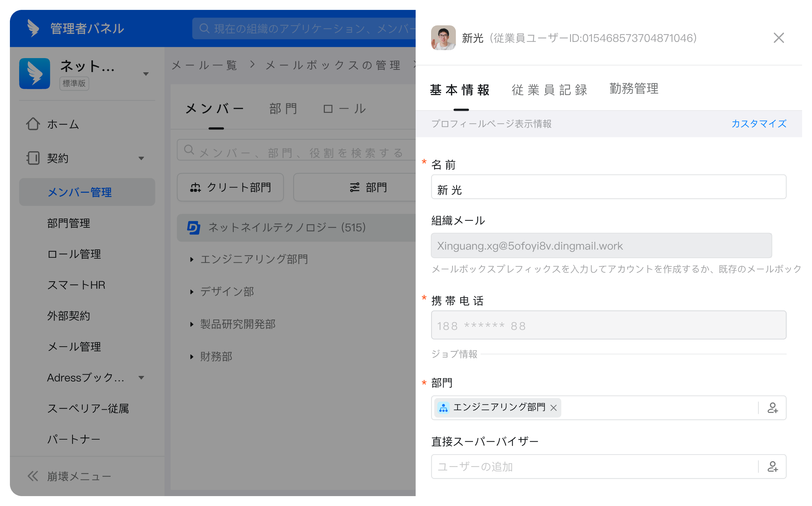The height and width of the screenshot is (506, 812).
Task: Select デザイン部 department name
Action: (227, 292)
